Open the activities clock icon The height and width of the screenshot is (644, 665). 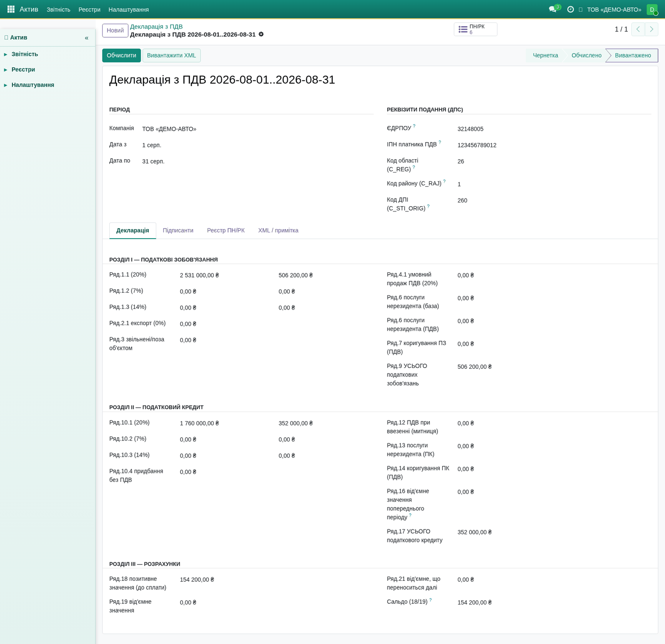[x=570, y=9]
